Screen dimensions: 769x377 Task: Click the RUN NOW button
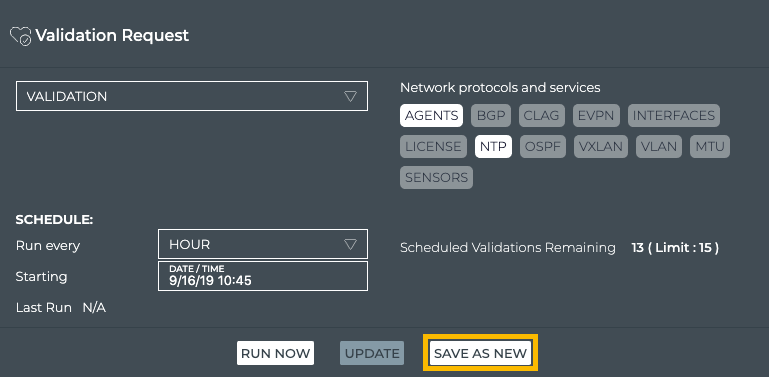point(276,353)
